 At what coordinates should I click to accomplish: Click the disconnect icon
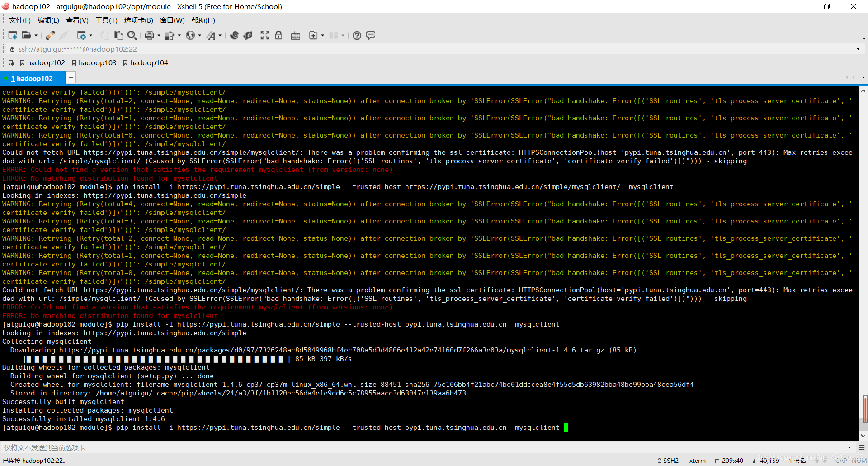(64, 35)
